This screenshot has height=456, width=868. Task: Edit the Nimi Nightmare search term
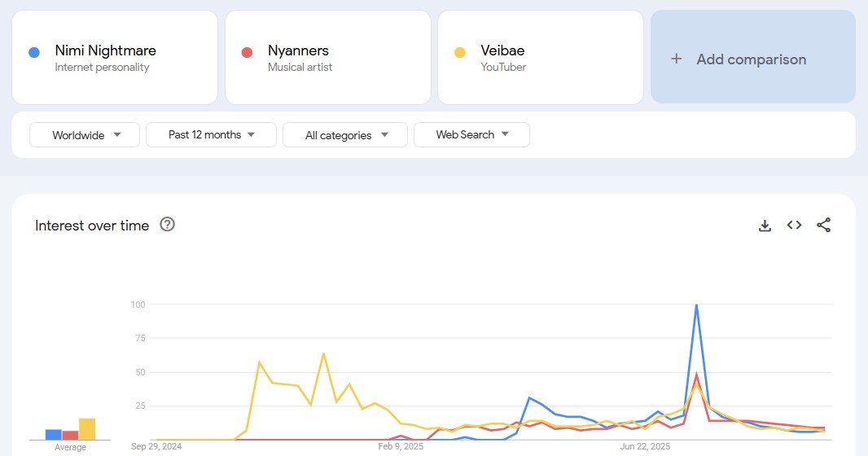106,50
